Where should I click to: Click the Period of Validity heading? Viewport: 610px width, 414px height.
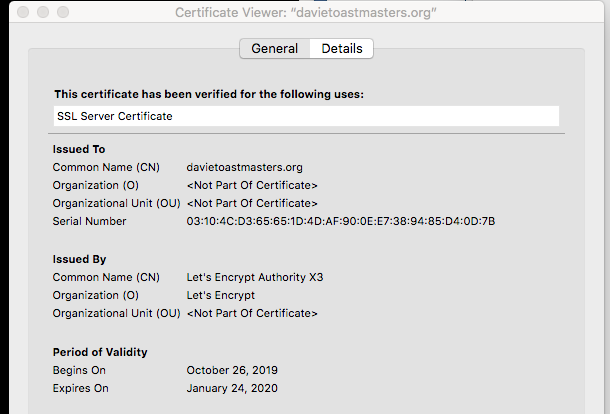100,352
